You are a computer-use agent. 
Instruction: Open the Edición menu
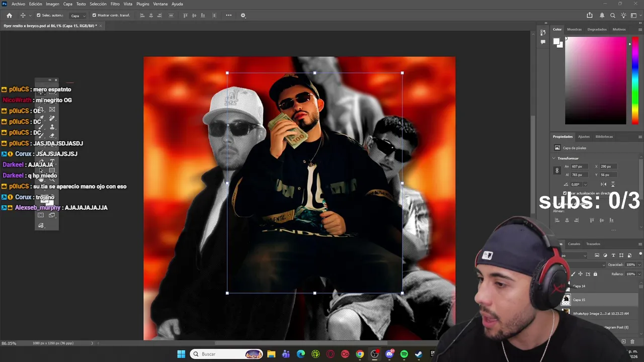[36, 4]
